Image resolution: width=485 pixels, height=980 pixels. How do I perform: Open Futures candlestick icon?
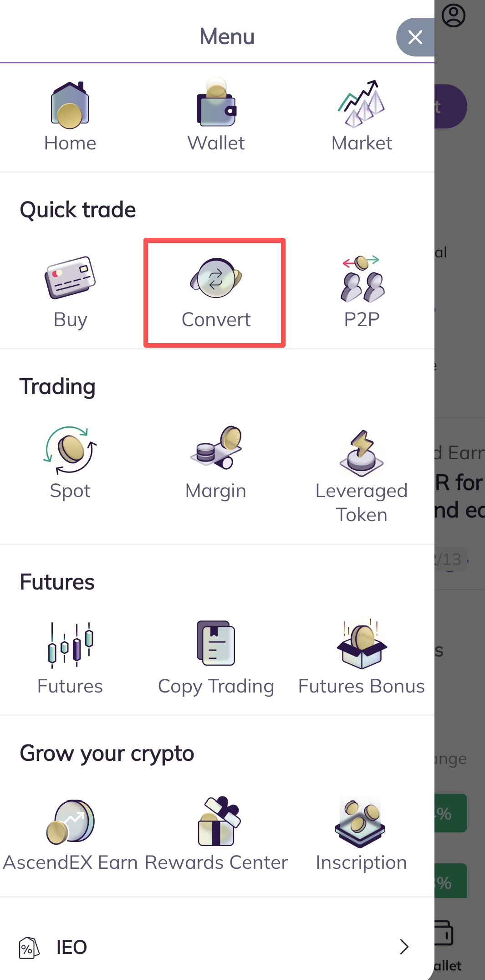coord(70,645)
